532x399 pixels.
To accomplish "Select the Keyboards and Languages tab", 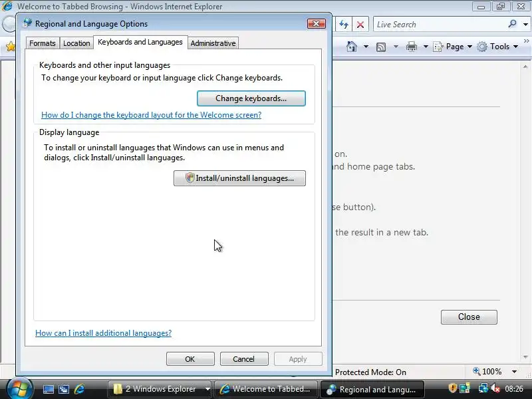I will 140,42.
